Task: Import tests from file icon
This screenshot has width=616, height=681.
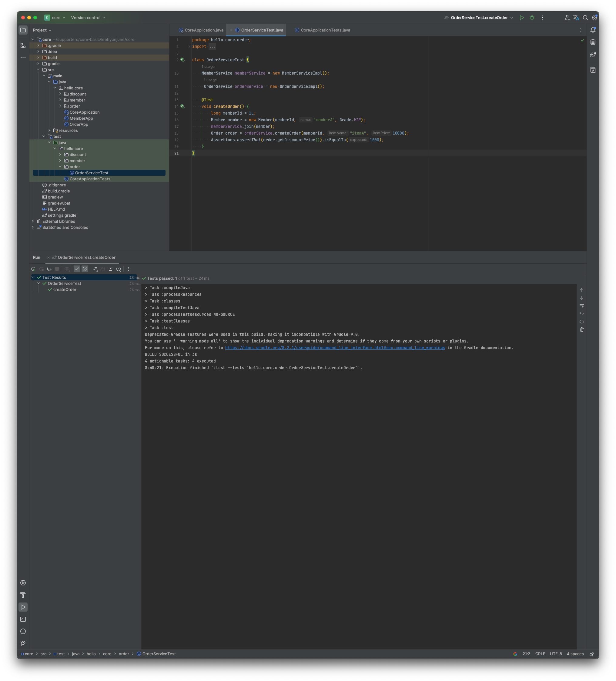Action: coord(110,269)
